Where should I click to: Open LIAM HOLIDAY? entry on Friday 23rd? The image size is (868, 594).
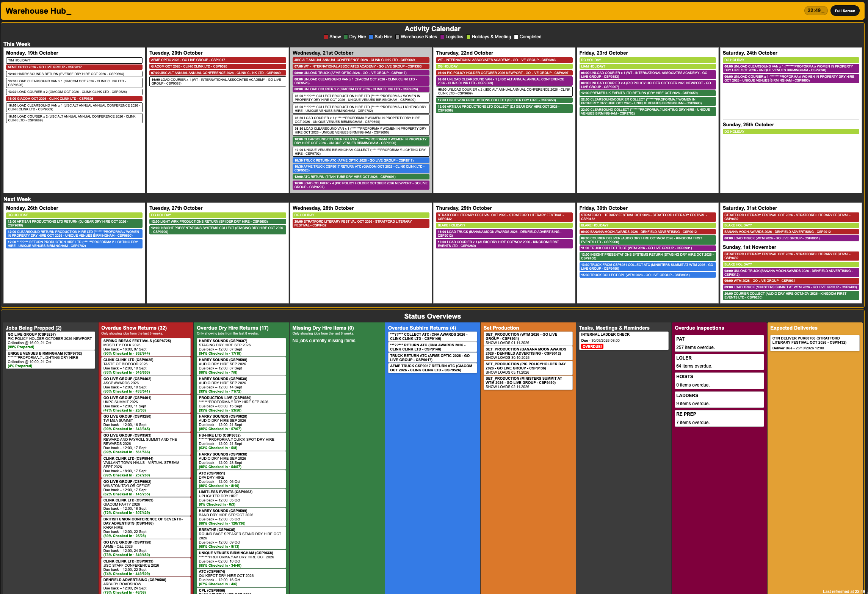pos(647,66)
